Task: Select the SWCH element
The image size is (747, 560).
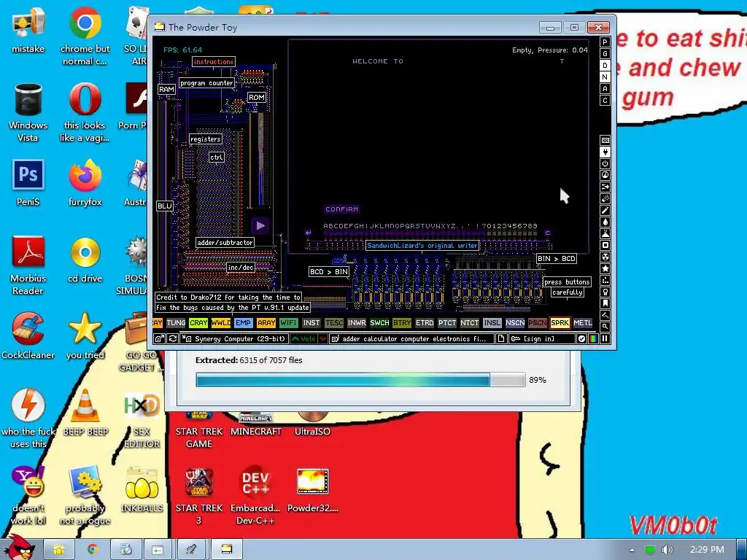Action: 379,323
